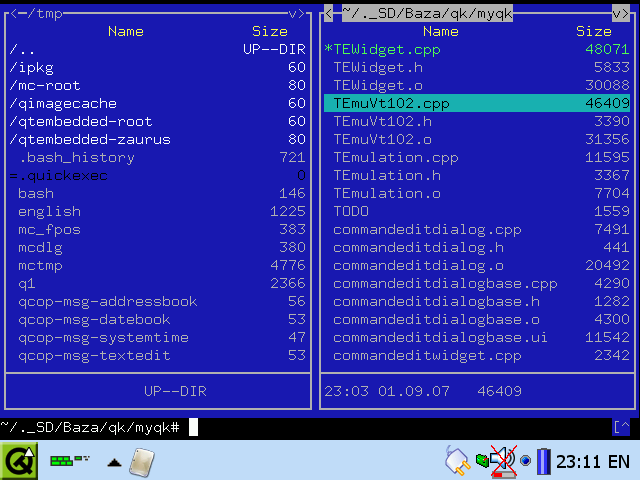Screen dimensions: 640x480
Task: Click the memory card icon in taskbar
Action: tap(142, 462)
